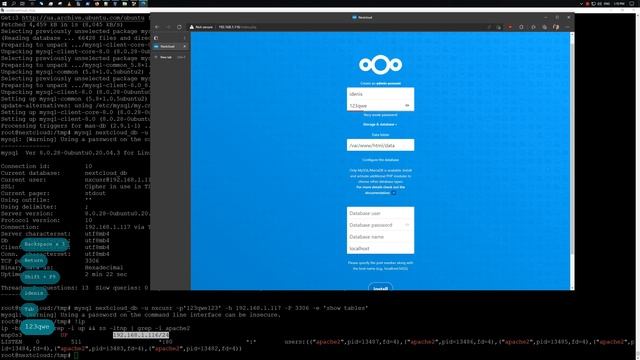
Task: Click the browser profile avatar icon
Action: pyautogui.click(x=556, y=27)
